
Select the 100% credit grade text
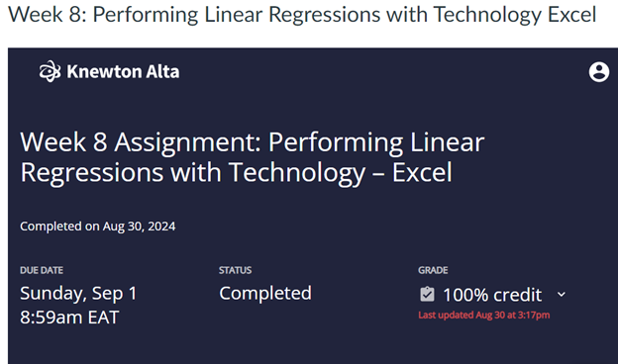[492, 295]
